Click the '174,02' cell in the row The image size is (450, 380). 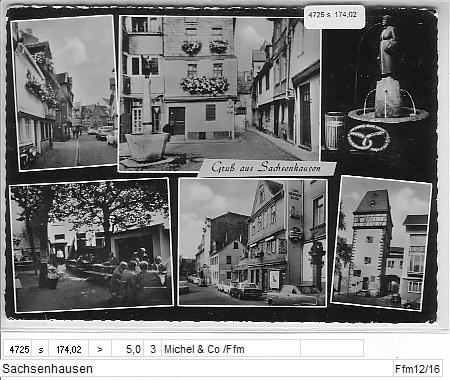pos(69,350)
